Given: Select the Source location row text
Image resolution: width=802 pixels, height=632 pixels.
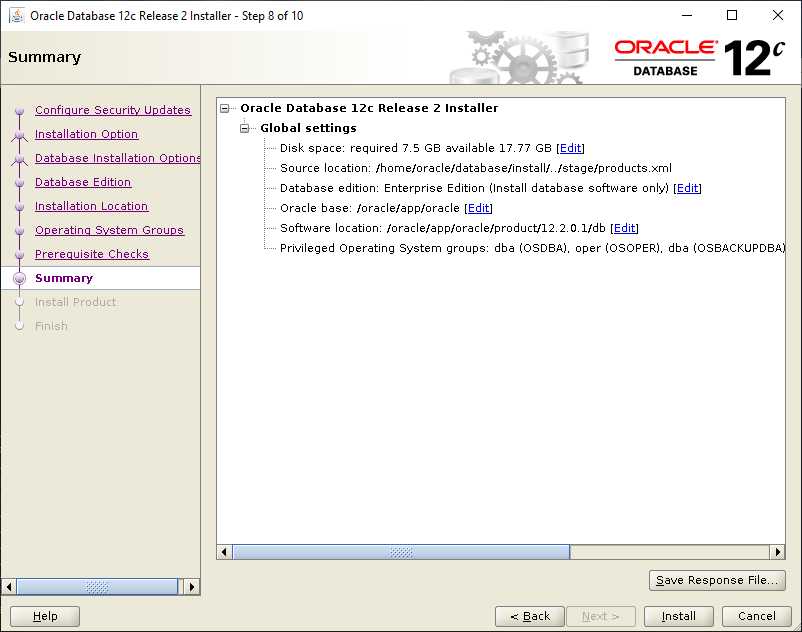Looking at the screenshot, I should [x=476, y=168].
